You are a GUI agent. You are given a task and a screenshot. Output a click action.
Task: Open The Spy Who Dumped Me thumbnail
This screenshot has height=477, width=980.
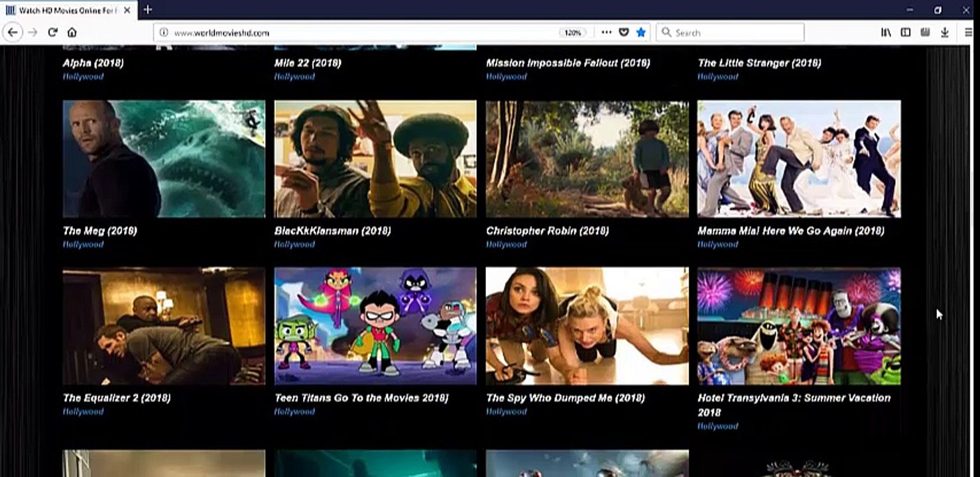point(587,326)
